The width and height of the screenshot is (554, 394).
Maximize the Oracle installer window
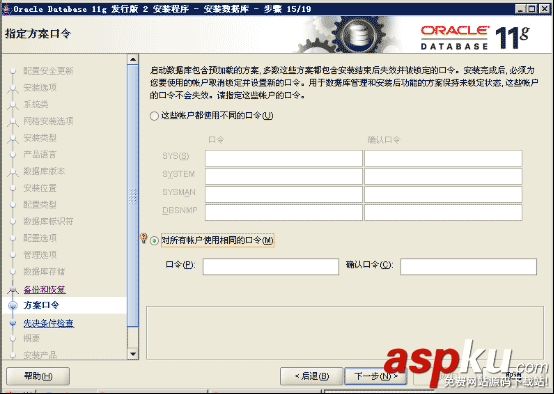[x=532, y=9]
